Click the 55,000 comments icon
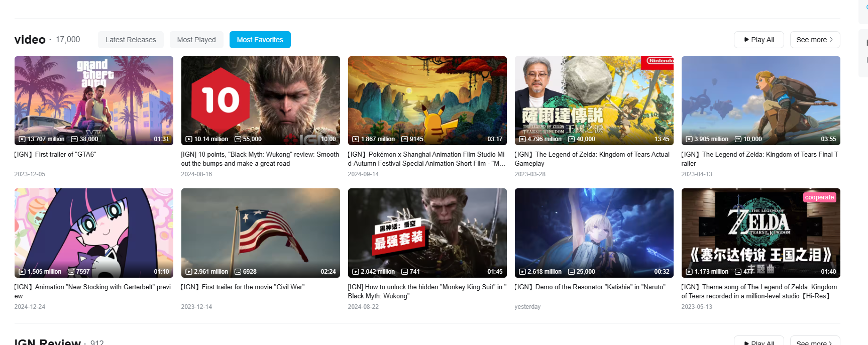The width and height of the screenshot is (868, 345). 238,139
